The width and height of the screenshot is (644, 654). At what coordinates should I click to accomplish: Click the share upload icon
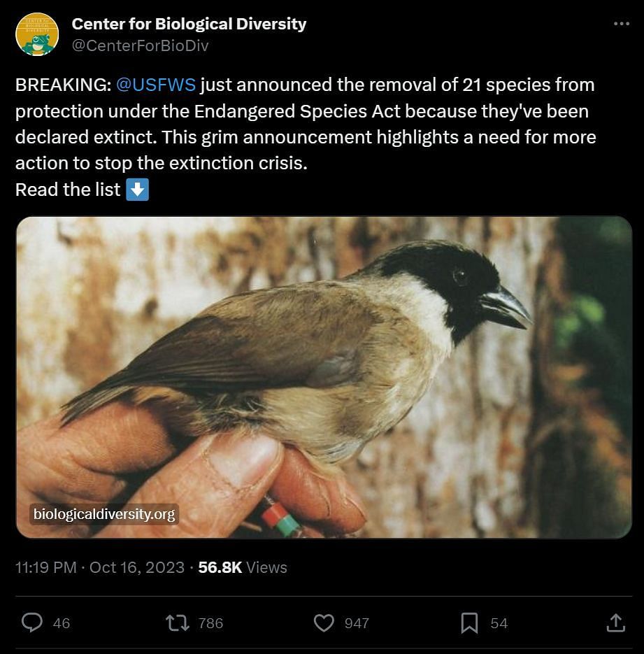coord(615,623)
